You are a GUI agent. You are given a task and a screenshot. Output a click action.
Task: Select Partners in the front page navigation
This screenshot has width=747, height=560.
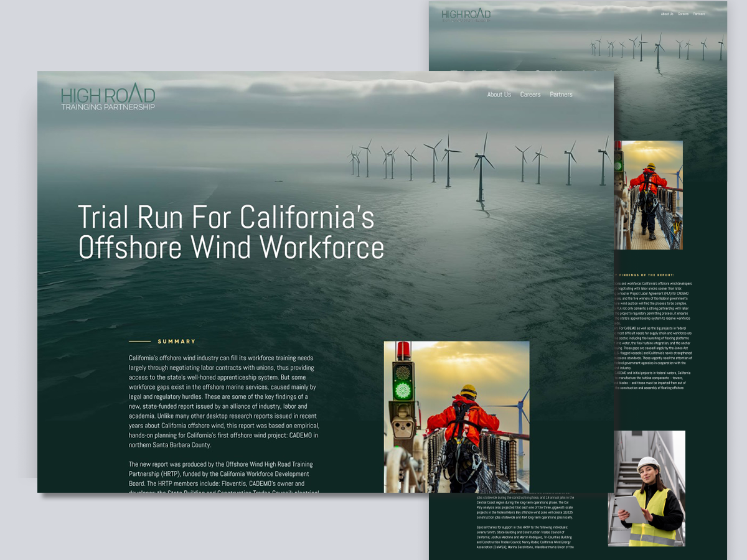point(561,95)
